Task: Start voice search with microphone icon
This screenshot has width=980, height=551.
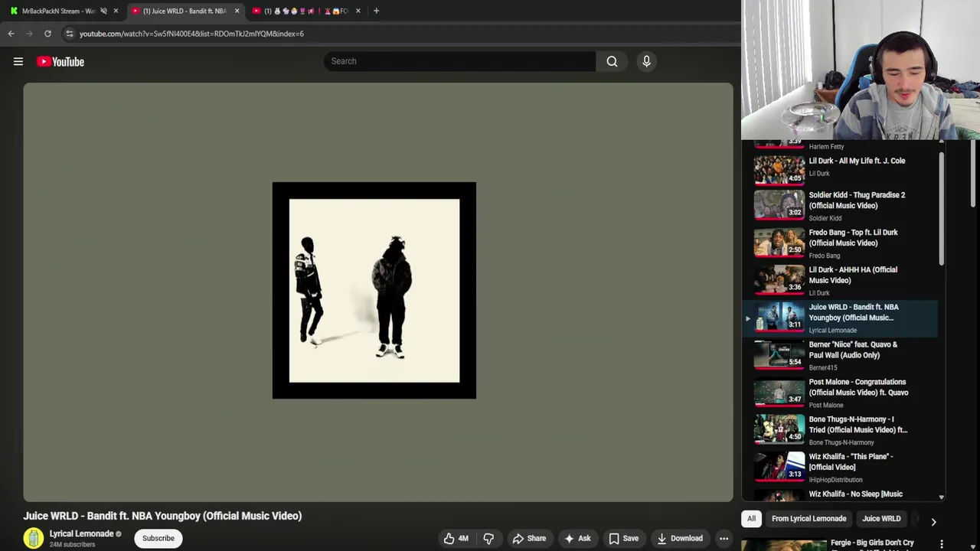Action: click(646, 61)
